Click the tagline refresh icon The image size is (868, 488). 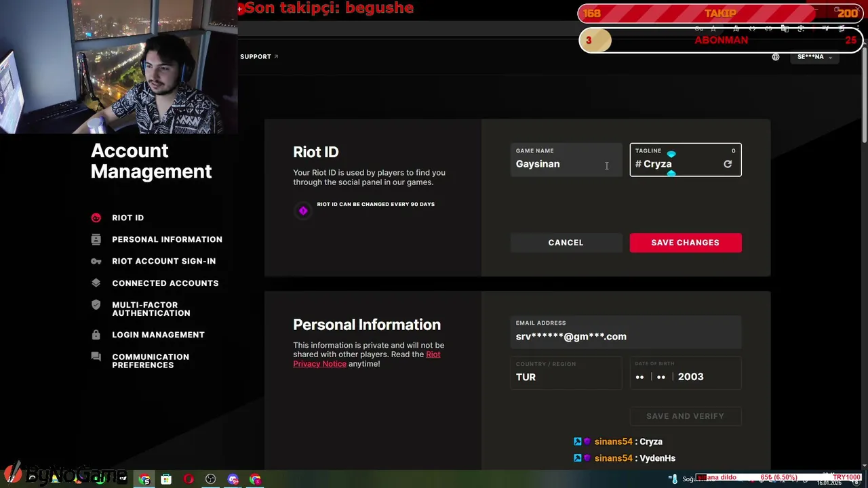click(x=728, y=164)
